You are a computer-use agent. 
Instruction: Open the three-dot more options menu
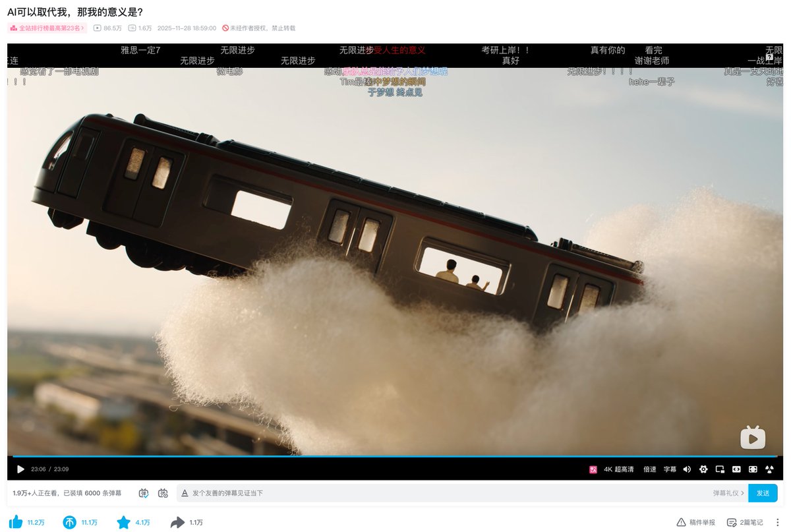[x=777, y=522]
